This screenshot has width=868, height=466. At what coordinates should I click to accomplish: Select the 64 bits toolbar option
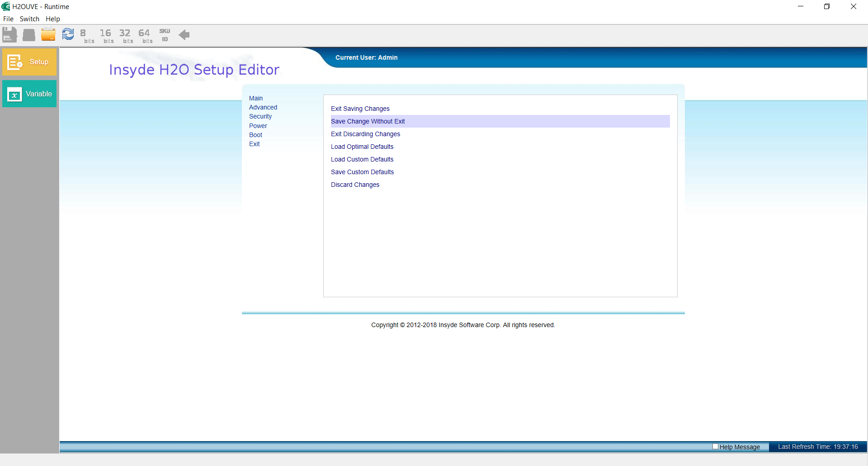(x=145, y=36)
